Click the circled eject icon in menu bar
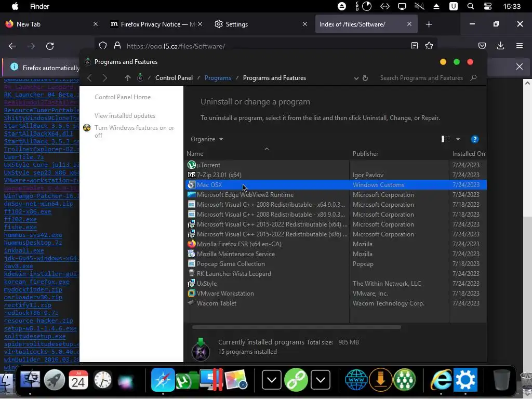The height and width of the screenshot is (399, 532). (342, 6)
